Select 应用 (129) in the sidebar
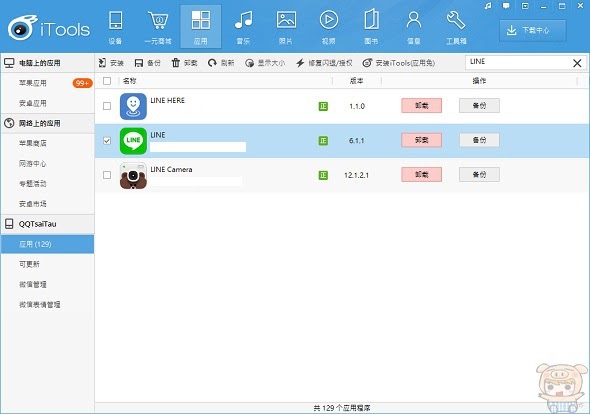 point(47,244)
